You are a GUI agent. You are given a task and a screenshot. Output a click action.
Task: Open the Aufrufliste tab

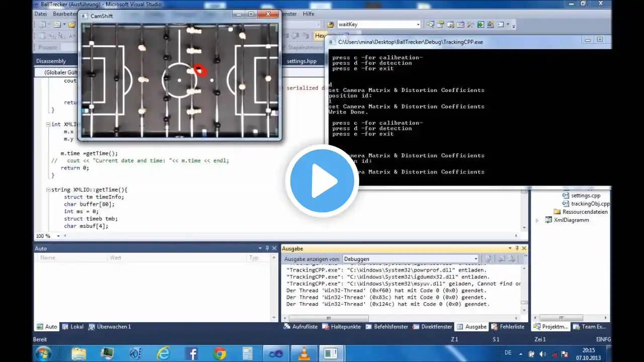[300, 327]
